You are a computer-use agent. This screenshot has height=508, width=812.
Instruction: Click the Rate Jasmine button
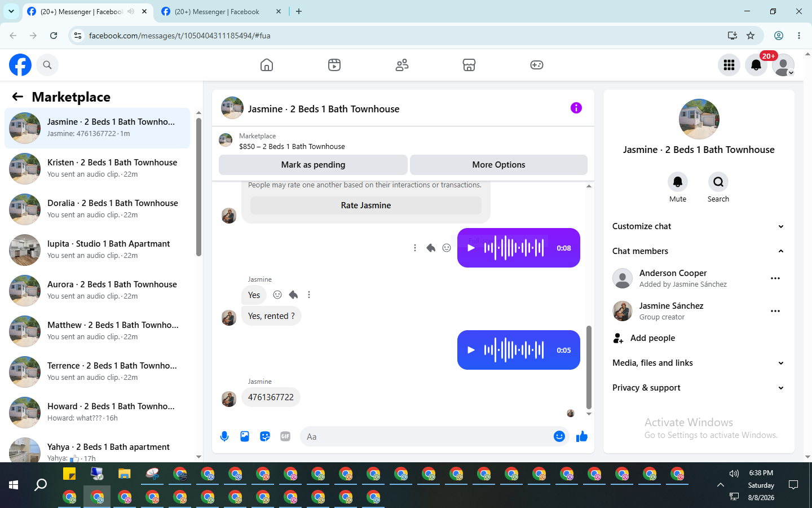pyautogui.click(x=366, y=205)
